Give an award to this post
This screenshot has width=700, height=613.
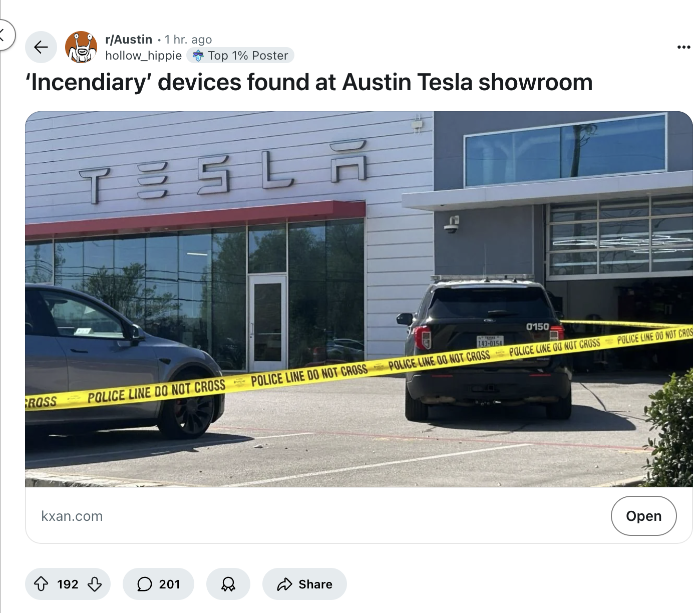tap(228, 584)
